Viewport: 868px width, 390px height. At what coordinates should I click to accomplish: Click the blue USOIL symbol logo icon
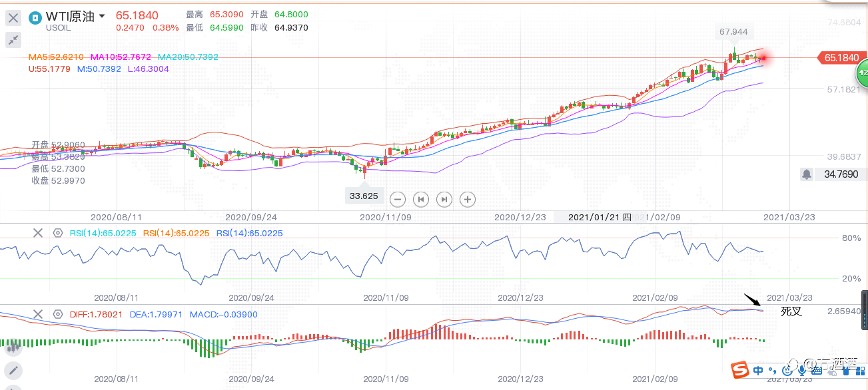coord(35,17)
